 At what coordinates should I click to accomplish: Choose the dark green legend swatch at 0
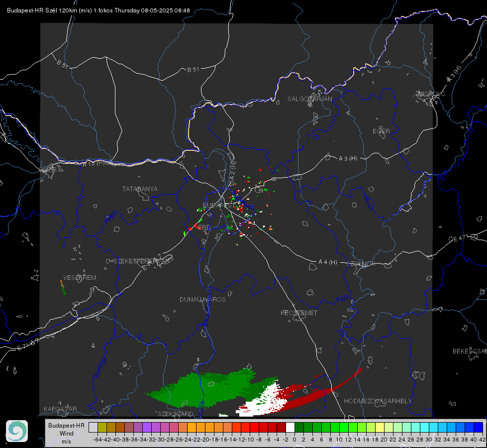(299, 427)
